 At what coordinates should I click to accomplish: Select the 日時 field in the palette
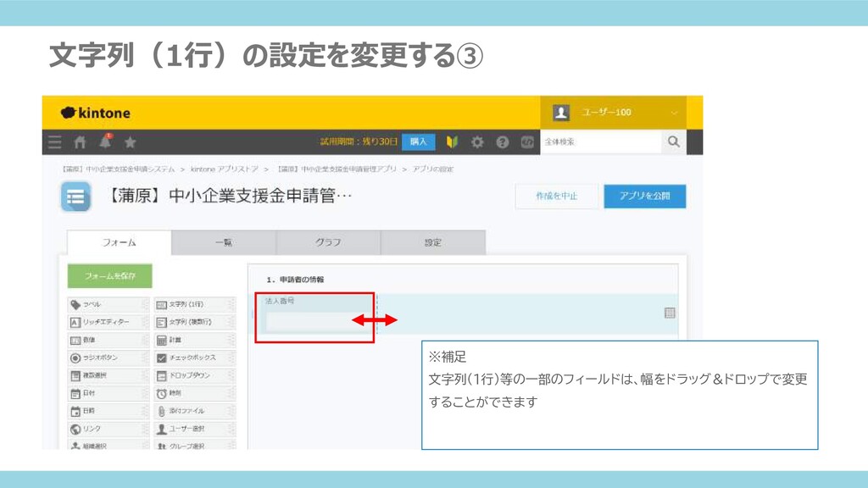[x=108, y=411]
